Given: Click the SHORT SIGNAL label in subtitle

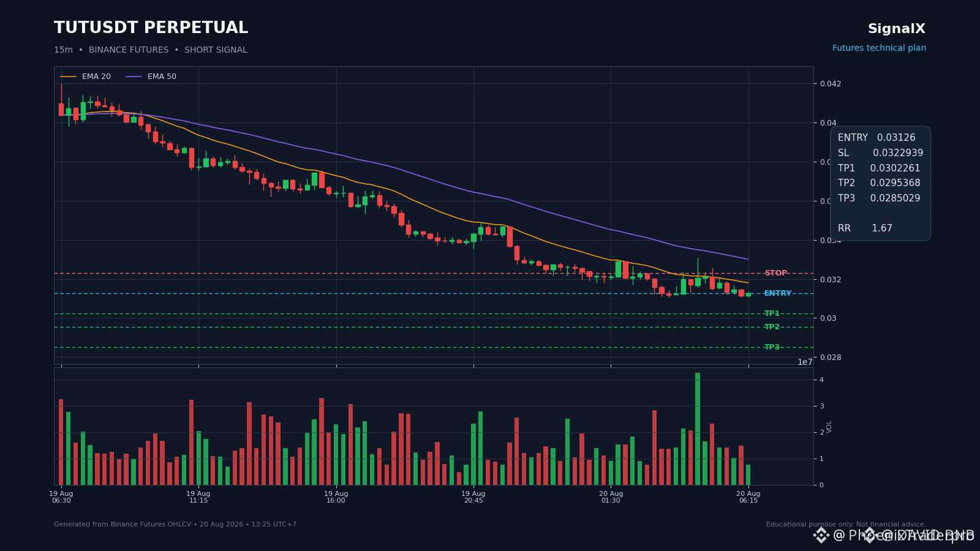Looking at the screenshot, I should [216, 50].
